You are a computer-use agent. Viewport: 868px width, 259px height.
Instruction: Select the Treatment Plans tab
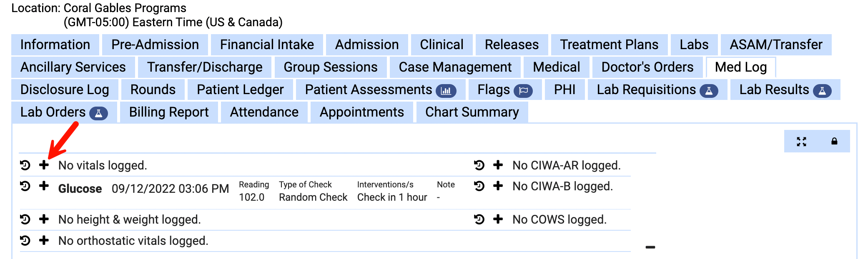click(609, 45)
